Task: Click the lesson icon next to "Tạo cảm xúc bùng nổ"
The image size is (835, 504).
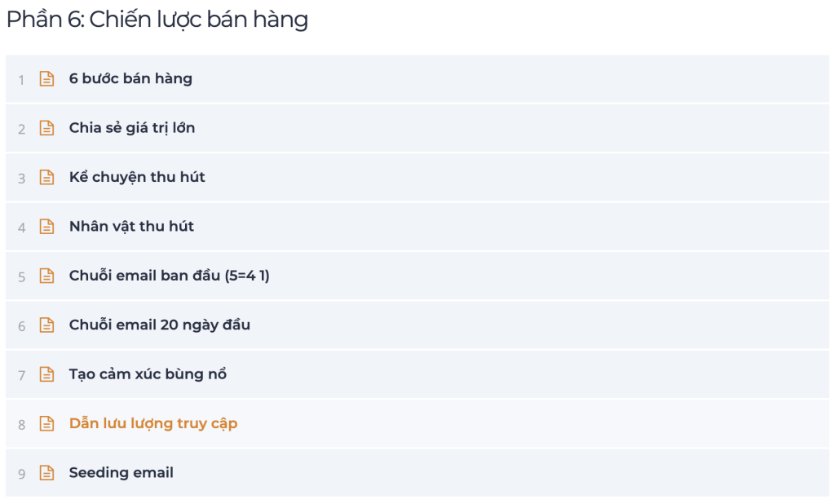Action: [47, 374]
